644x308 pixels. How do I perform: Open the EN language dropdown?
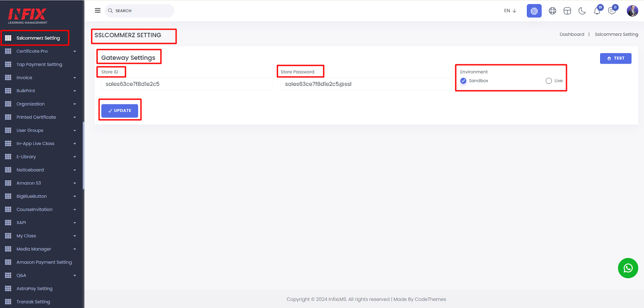(510, 11)
